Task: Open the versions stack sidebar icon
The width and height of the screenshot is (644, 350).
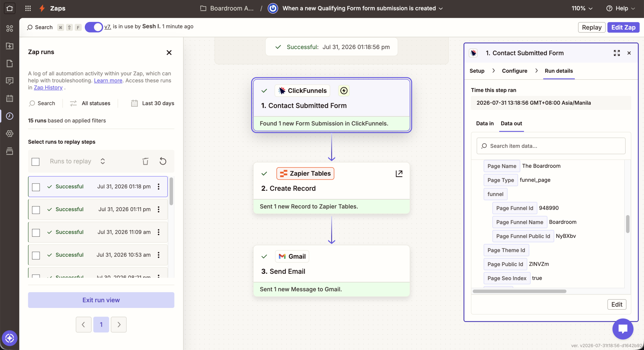Action: (x=10, y=151)
